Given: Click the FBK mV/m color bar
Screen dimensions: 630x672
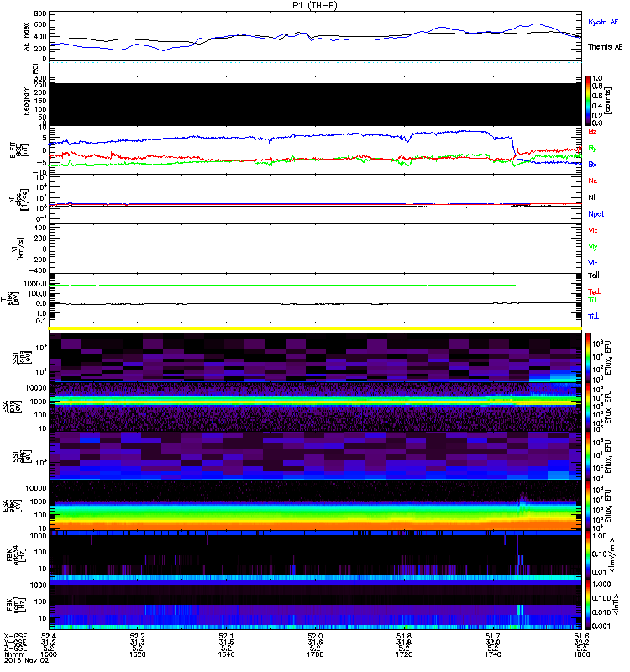Looking at the screenshot, I should coord(588,555).
